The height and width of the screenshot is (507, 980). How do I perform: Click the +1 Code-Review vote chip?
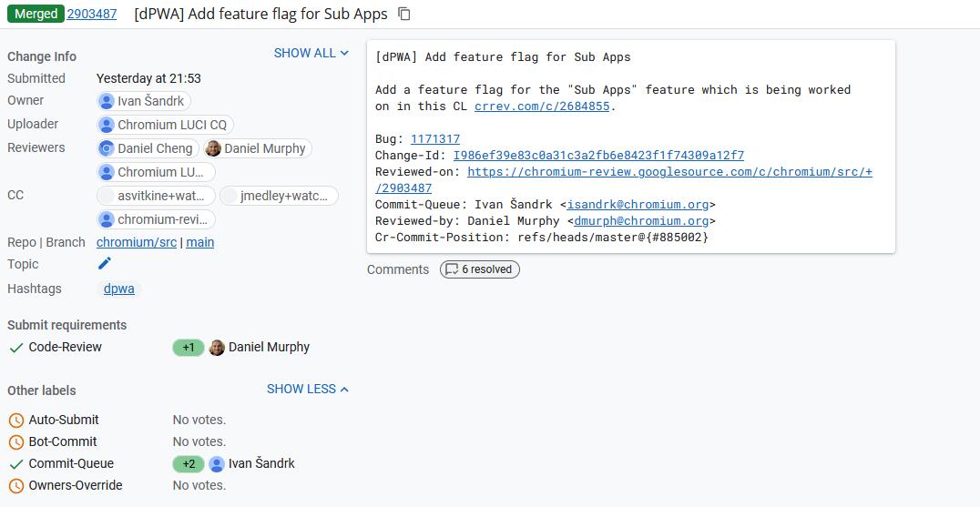188,348
